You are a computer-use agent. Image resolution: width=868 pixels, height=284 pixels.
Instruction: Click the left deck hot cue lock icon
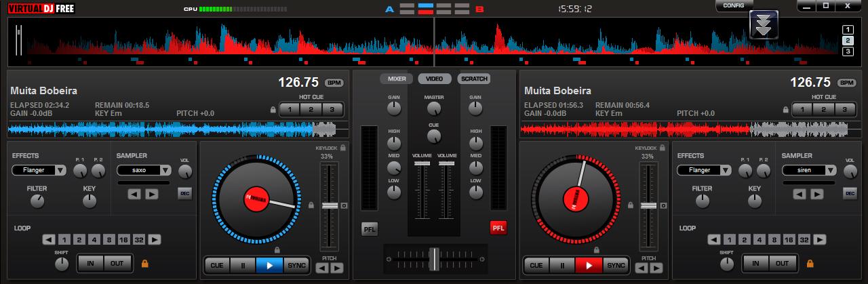tap(273, 110)
